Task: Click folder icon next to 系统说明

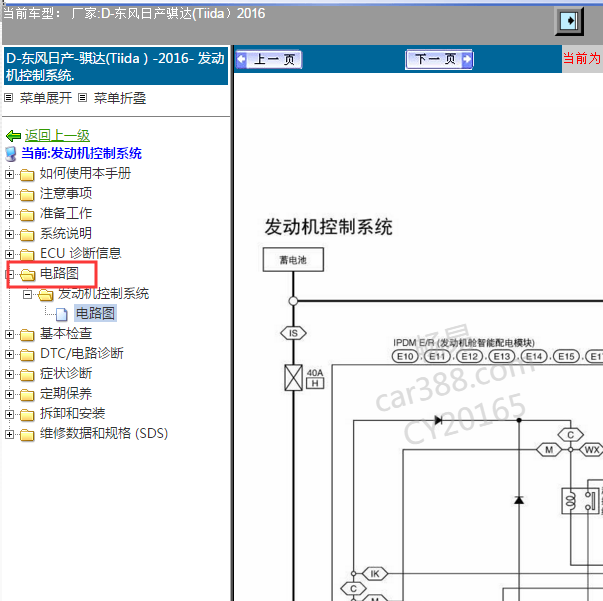Action: [x=27, y=235]
